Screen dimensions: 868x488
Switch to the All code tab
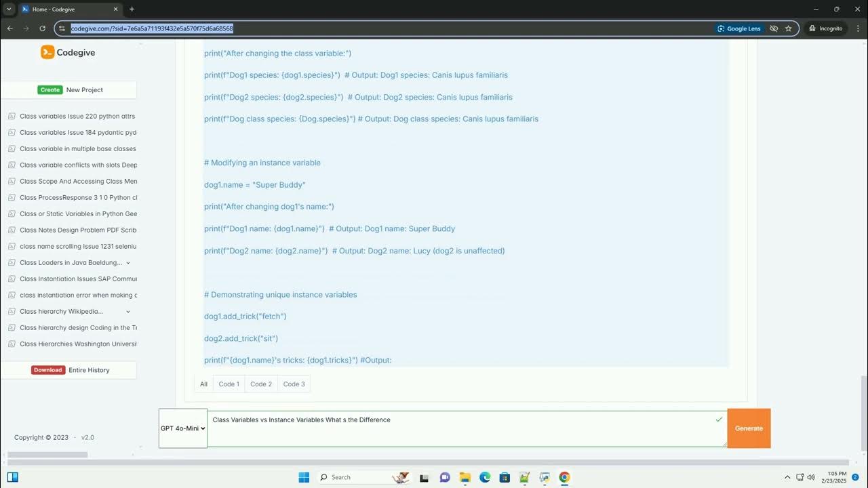pyautogui.click(x=203, y=384)
